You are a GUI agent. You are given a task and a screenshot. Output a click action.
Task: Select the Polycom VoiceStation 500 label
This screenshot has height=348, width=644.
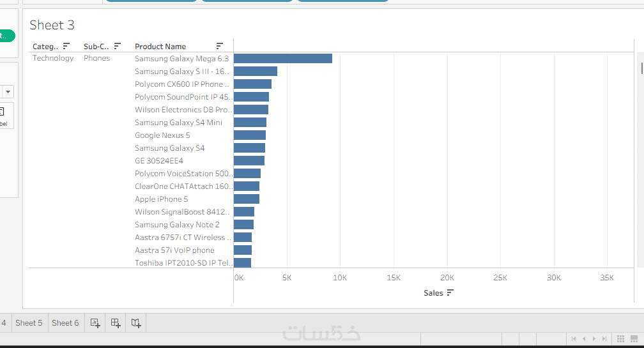pyautogui.click(x=183, y=173)
